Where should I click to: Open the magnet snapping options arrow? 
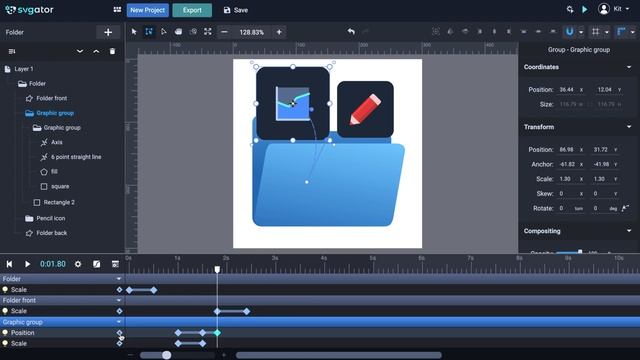pos(581,32)
